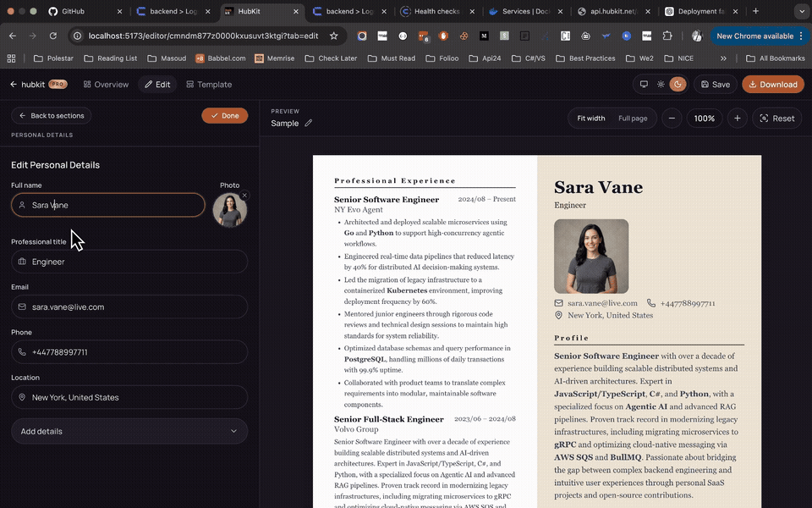Viewport: 812px width, 508px height.
Task: Select Fit width preview mode
Action: pos(591,119)
